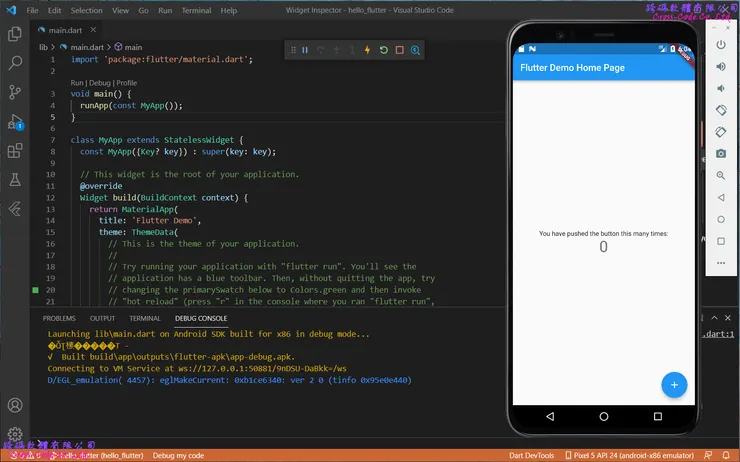This screenshot has width=740, height=462.
Task: Click the 'main' symbol breadcrumb
Action: [x=133, y=47]
